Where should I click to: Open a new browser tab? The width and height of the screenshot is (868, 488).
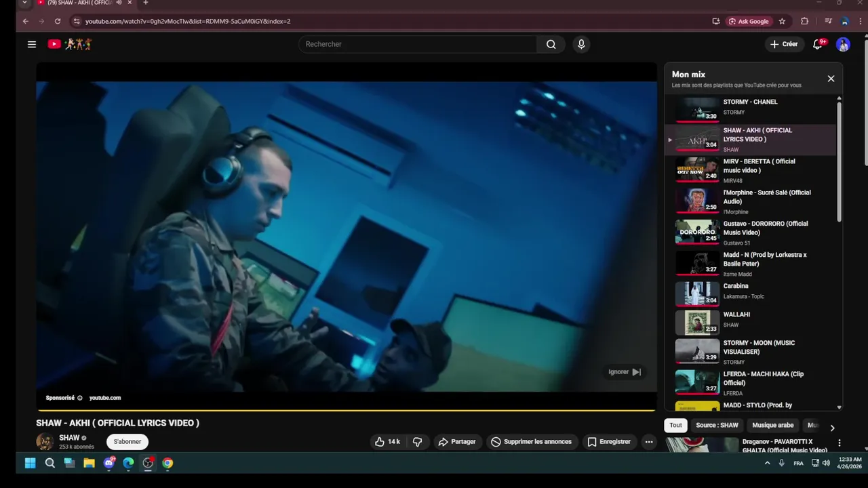(145, 3)
